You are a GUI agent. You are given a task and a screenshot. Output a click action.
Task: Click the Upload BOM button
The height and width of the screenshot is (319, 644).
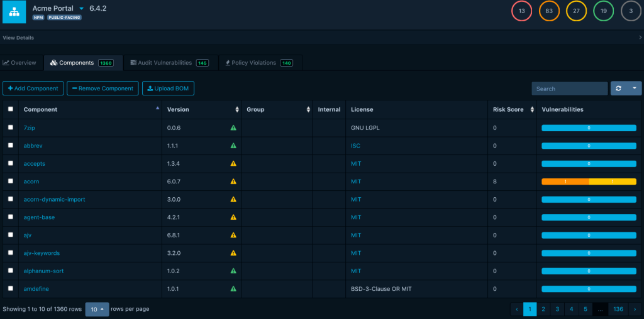[x=168, y=89]
